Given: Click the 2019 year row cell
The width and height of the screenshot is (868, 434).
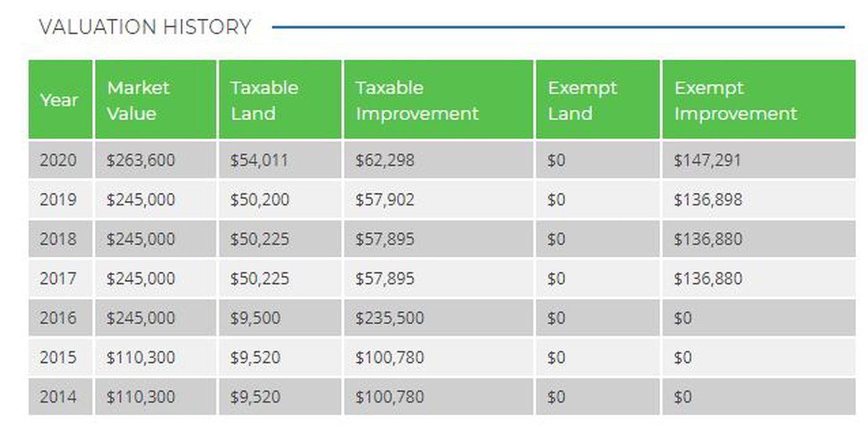Looking at the screenshot, I should click(58, 200).
